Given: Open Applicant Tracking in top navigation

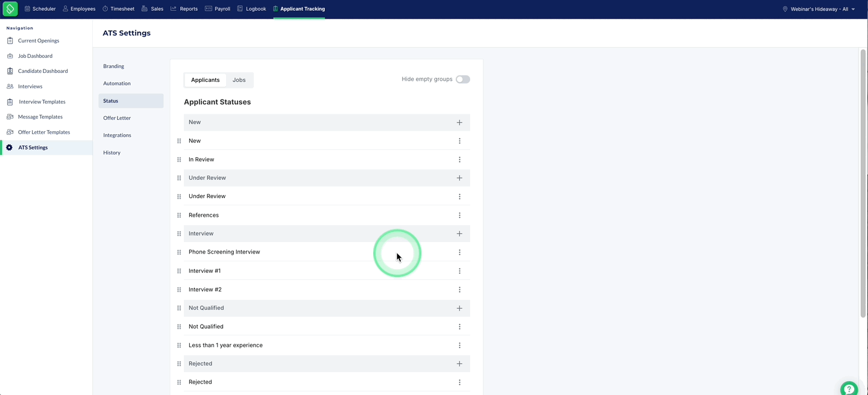Looking at the screenshot, I should (x=299, y=9).
